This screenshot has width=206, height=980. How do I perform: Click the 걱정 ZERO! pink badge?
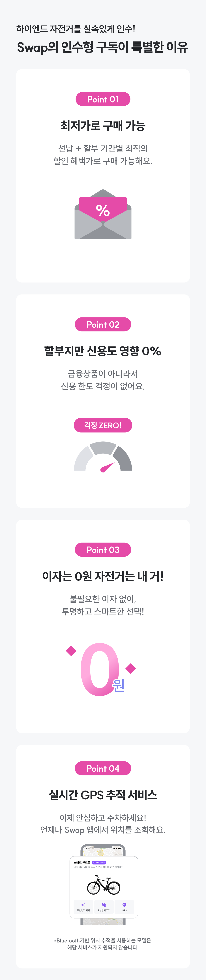pyautogui.click(x=103, y=425)
